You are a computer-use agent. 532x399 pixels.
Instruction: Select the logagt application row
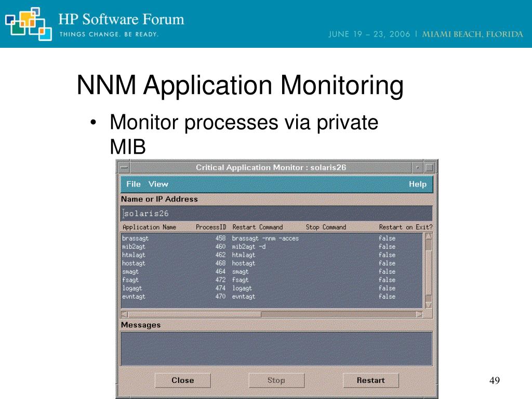[271, 288]
